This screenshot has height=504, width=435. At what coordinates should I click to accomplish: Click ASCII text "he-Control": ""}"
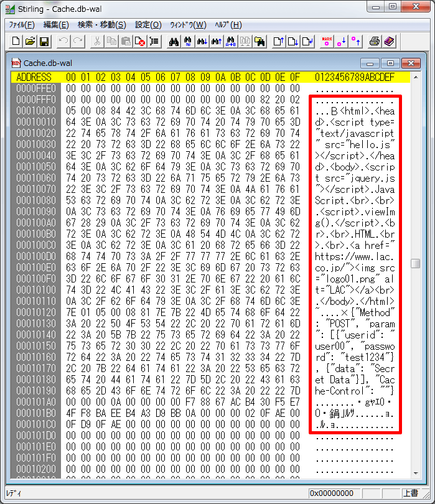[x=354, y=391]
